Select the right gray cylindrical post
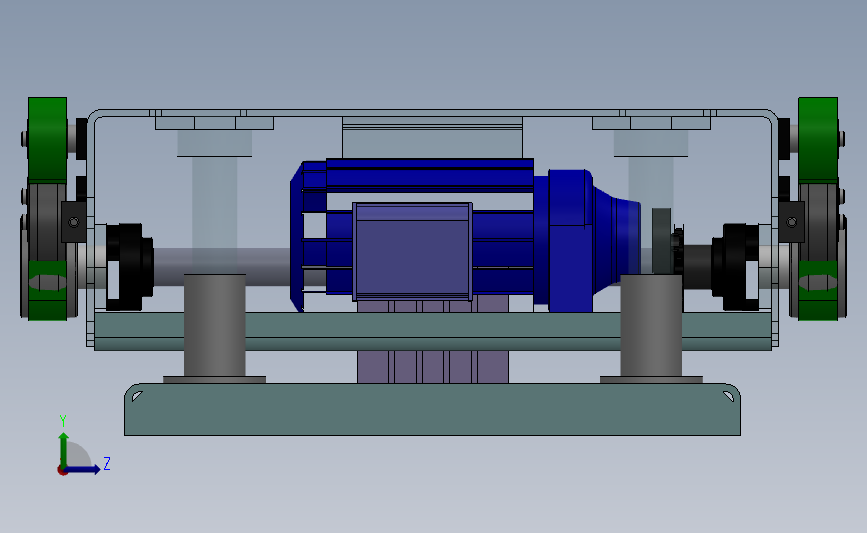This screenshot has width=867, height=533. (651, 326)
